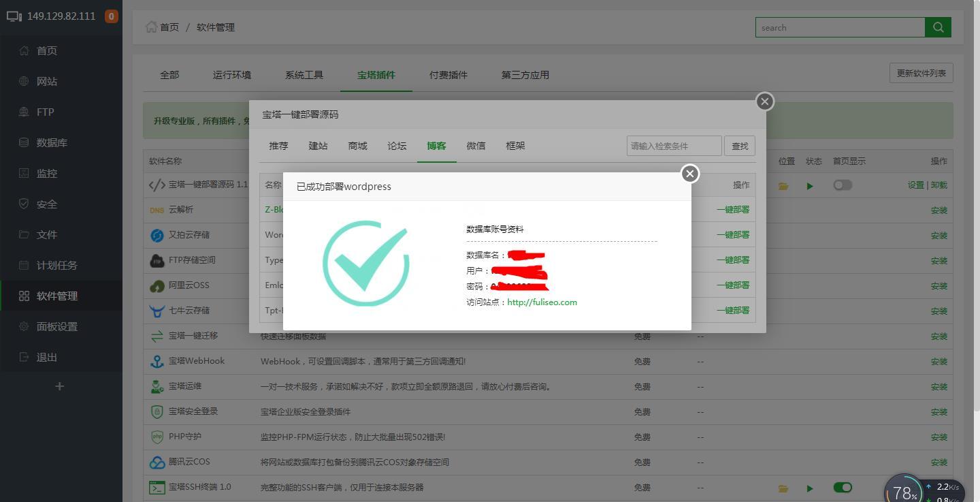Viewport: 980px width, 502px height.
Task: Click the 宝塔WebHook anchor icon
Action: pyautogui.click(x=157, y=362)
